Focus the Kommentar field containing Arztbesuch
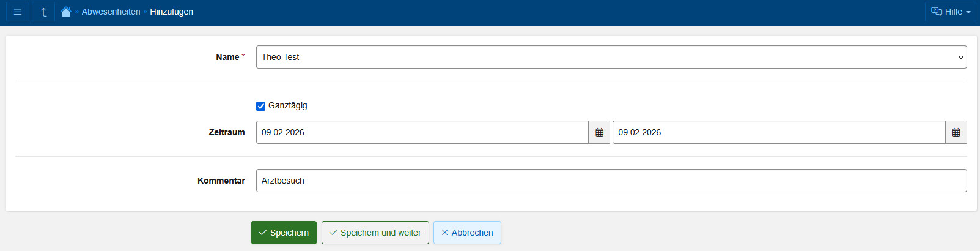The width and height of the screenshot is (980, 251). click(x=611, y=181)
